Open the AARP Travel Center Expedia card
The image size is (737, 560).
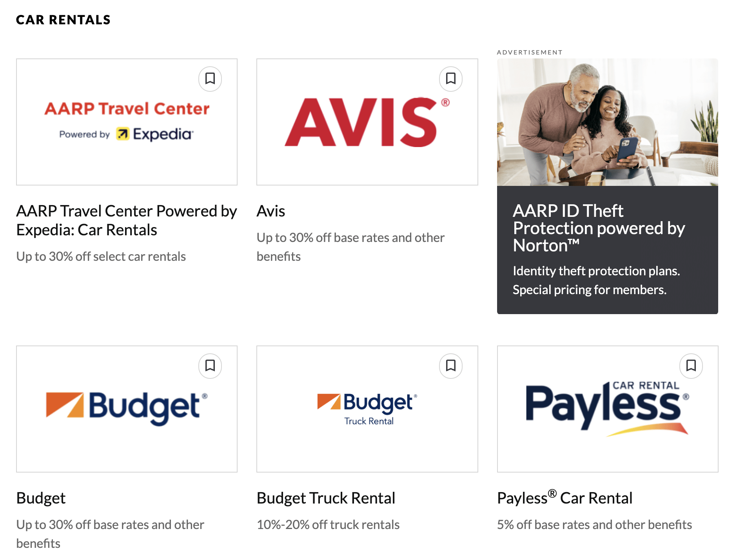pyautogui.click(x=126, y=122)
